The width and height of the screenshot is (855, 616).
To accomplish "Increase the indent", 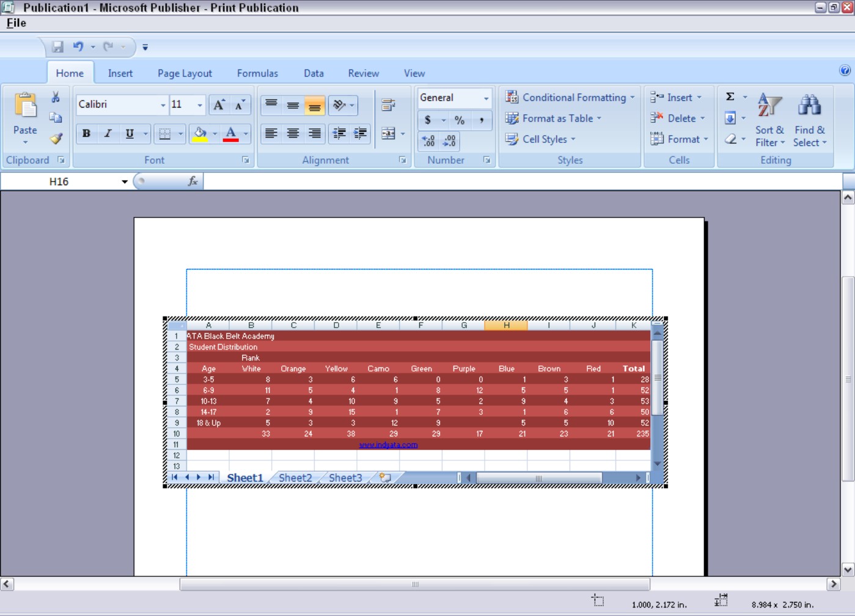I will coord(361,133).
